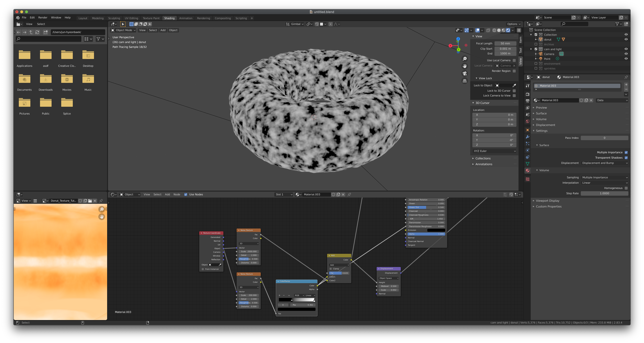Screen dimensions: 644x343
Task: Go to parent directory arrow icon
Action: 31,32
